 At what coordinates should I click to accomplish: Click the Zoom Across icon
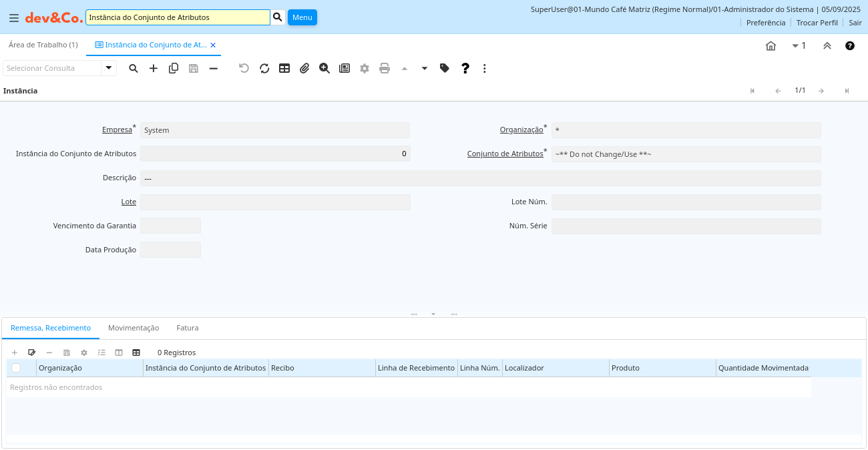(324, 68)
